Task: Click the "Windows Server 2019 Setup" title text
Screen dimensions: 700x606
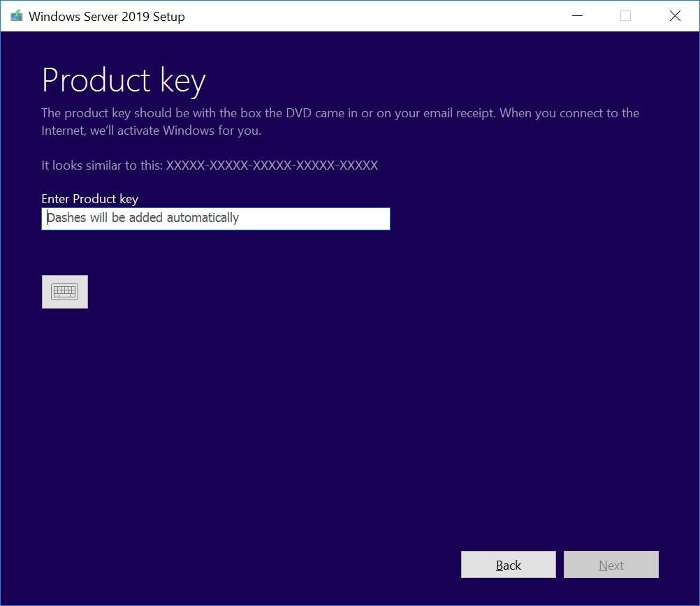Action: click(x=106, y=17)
